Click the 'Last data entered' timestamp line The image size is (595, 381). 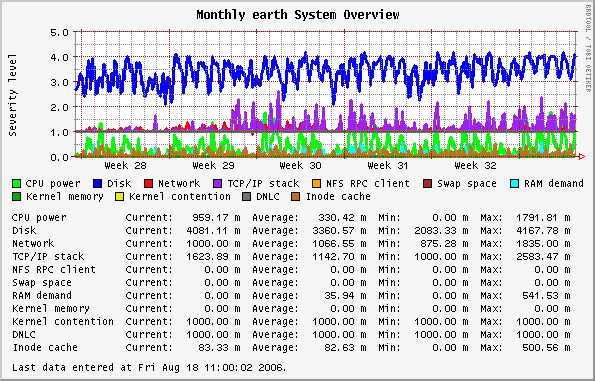149,368
